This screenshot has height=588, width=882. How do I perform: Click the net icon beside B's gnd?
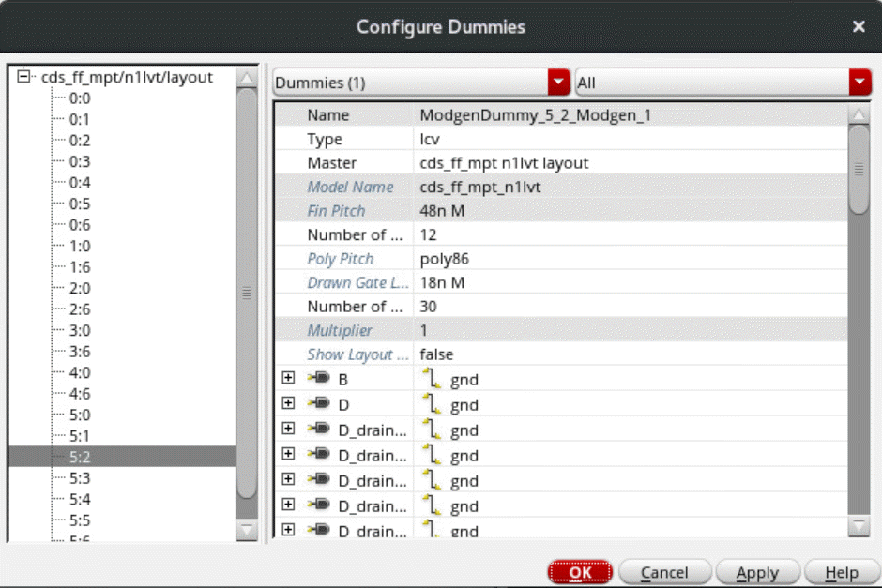(x=432, y=380)
